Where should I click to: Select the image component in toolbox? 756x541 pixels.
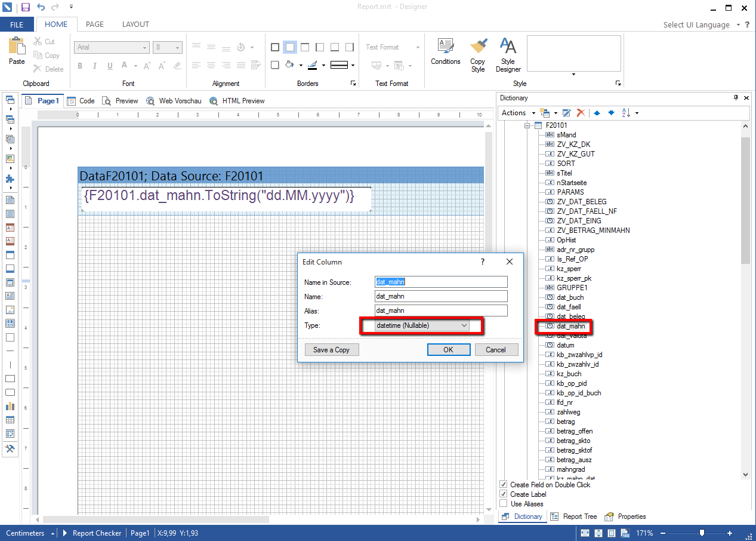pyautogui.click(x=10, y=310)
